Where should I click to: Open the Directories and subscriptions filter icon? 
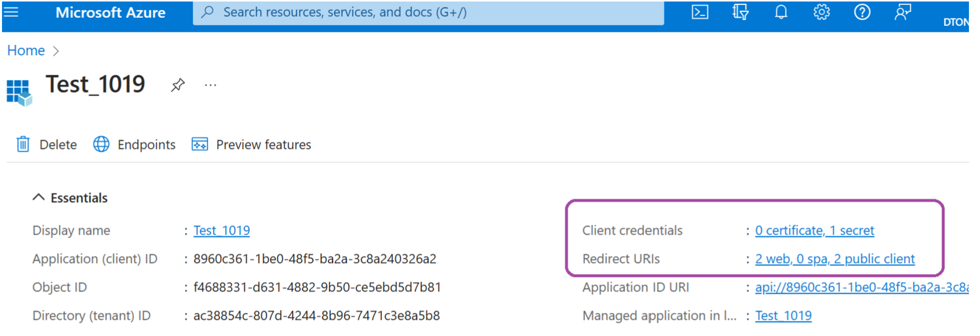[740, 12]
